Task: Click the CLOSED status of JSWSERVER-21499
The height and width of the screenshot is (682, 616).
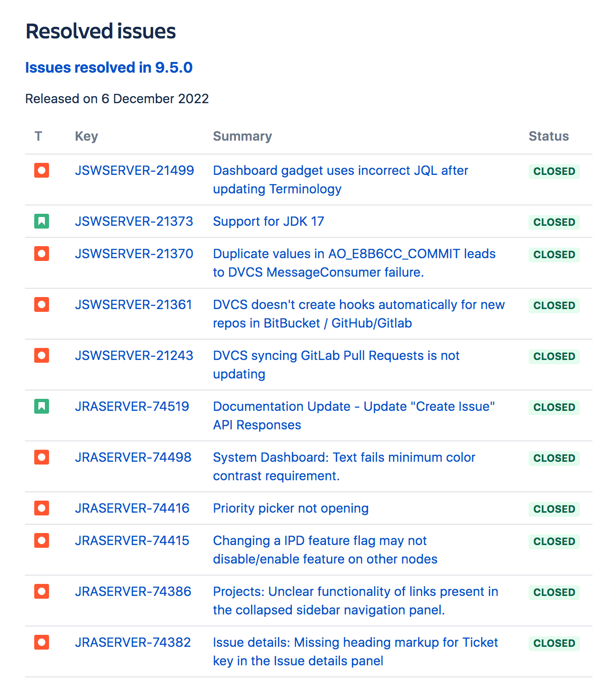Action: [x=554, y=172]
